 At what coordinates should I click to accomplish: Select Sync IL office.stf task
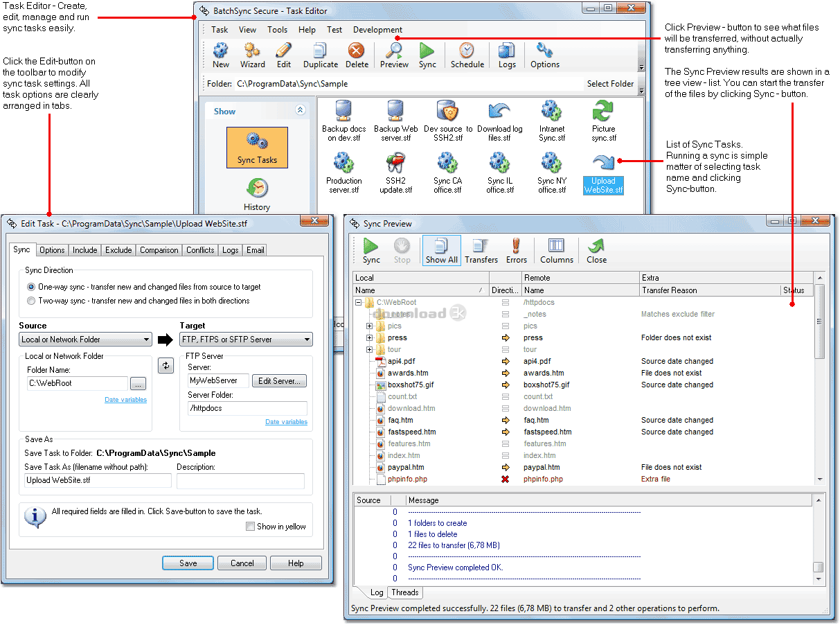point(500,173)
